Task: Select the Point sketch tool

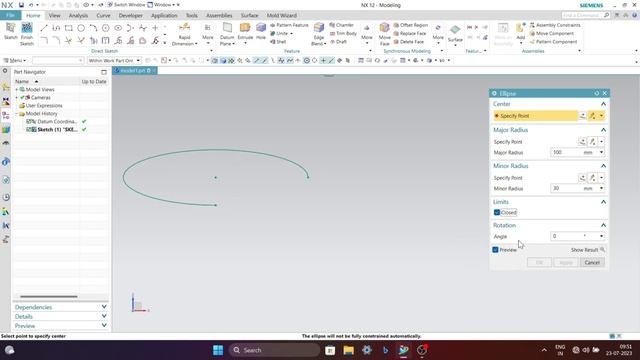Action: 155,28
